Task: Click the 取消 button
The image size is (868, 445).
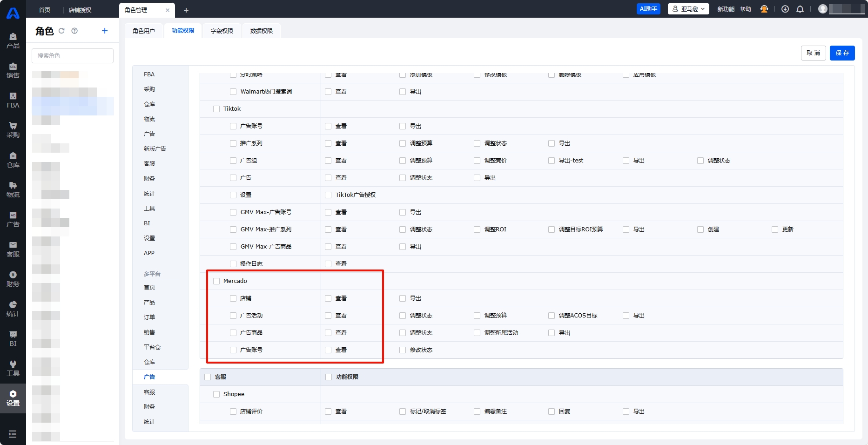Action: tap(813, 53)
